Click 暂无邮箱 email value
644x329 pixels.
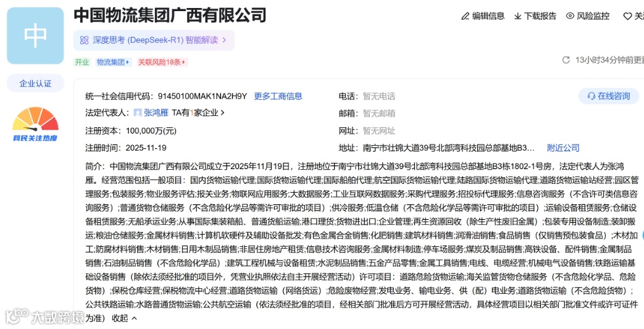point(378,114)
